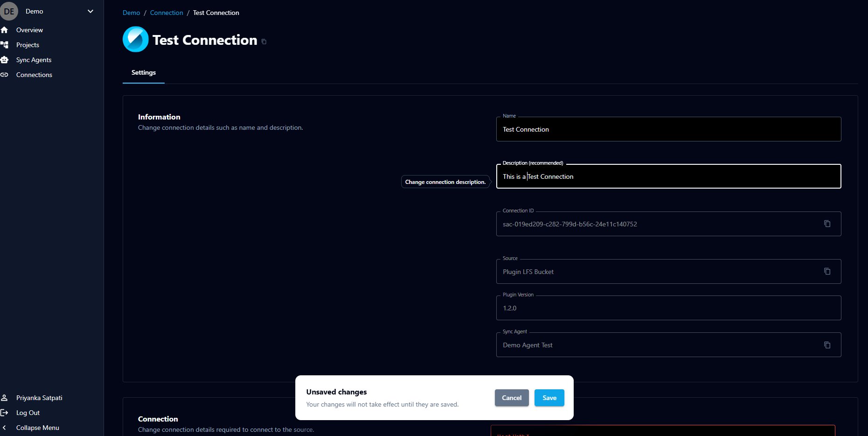Click the Connections link icon
Screen dimensions: 868x436
click(x=5, y=75)
